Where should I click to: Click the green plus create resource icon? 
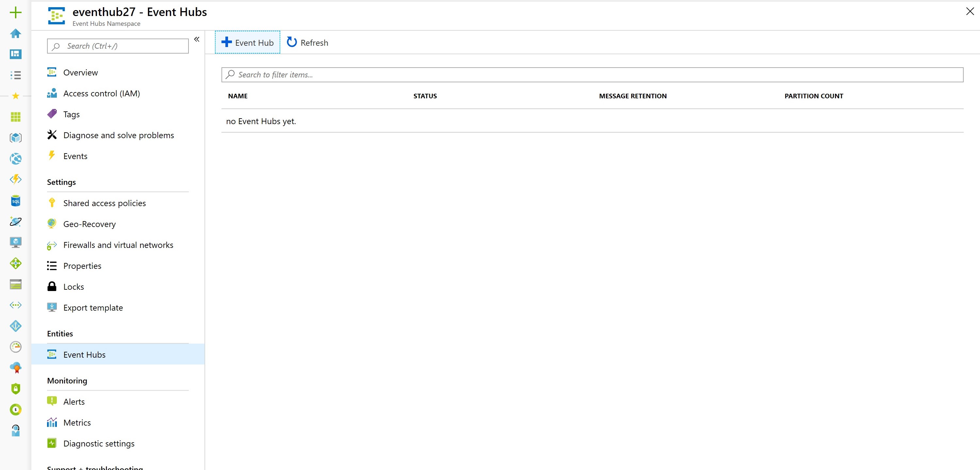16,12
